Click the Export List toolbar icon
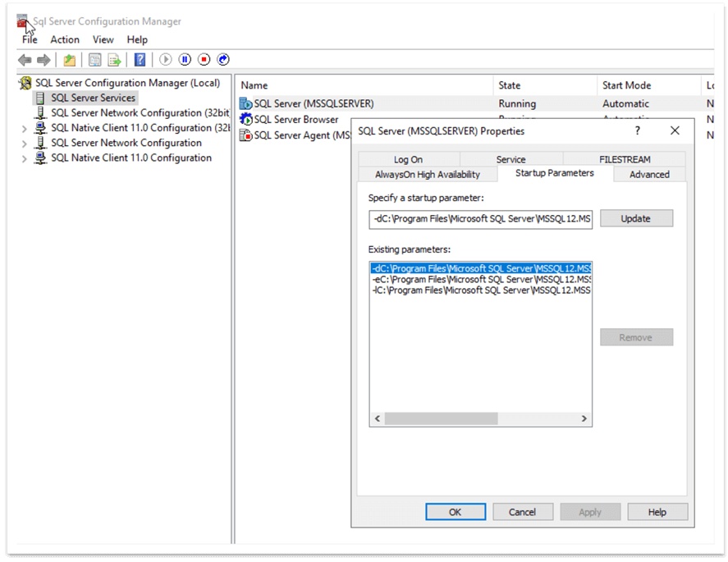728x562 pixels. [x=114, y=59]
